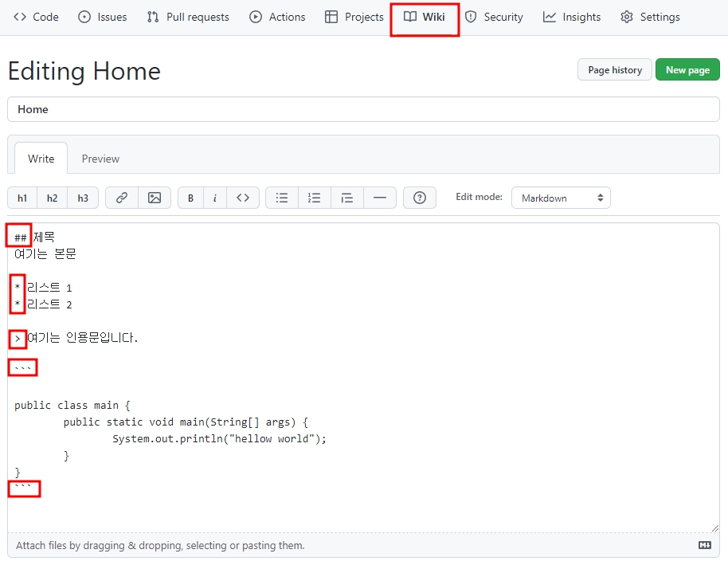Go to the Projects tab
Screen dimensions: 728x569
[354, 18]
